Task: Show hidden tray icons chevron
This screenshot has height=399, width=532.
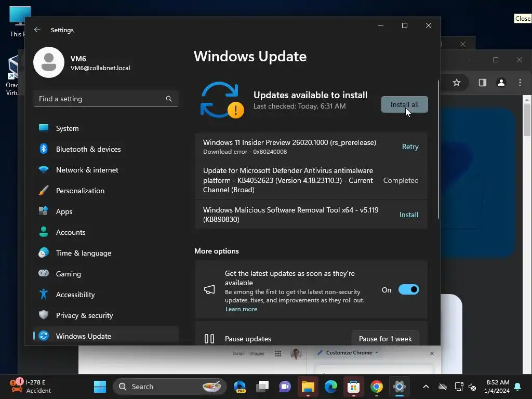Action: 426,387
